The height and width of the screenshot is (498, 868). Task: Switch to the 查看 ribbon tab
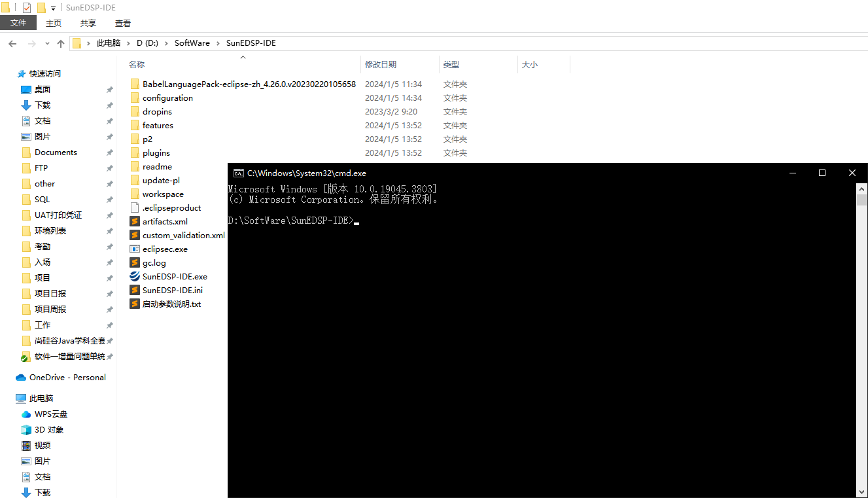tap(123, 23)
